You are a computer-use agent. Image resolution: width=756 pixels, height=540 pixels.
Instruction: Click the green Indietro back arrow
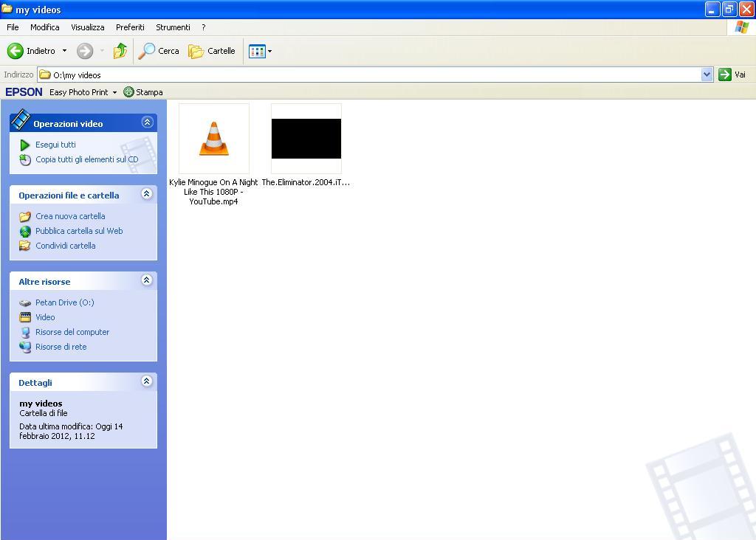pyautogui.click(x=15, y=51)
